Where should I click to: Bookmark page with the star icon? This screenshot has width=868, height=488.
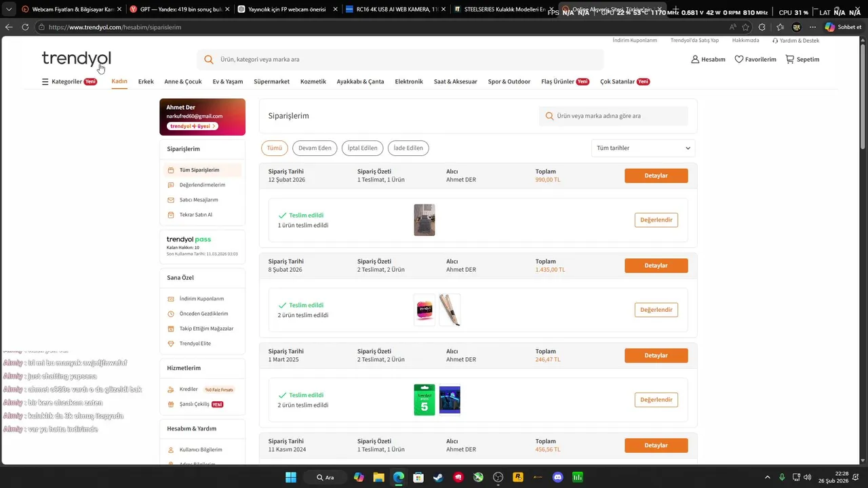[x=746, y=27]
